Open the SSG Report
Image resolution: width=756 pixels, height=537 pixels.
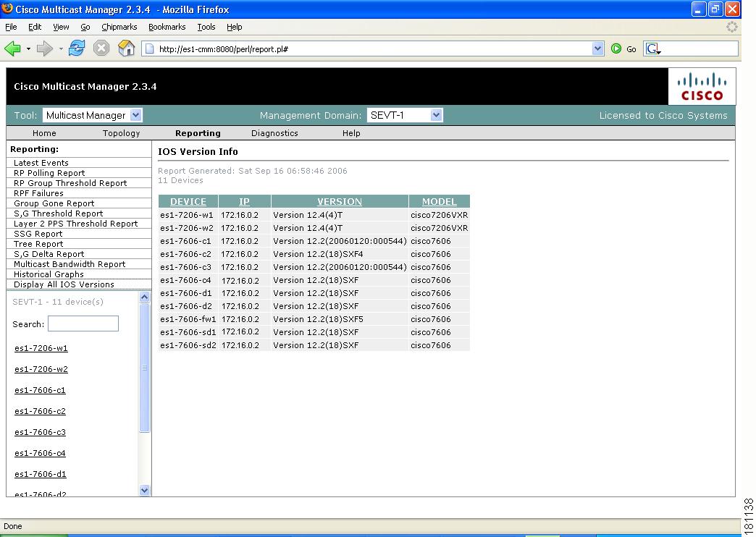(38, 234)
